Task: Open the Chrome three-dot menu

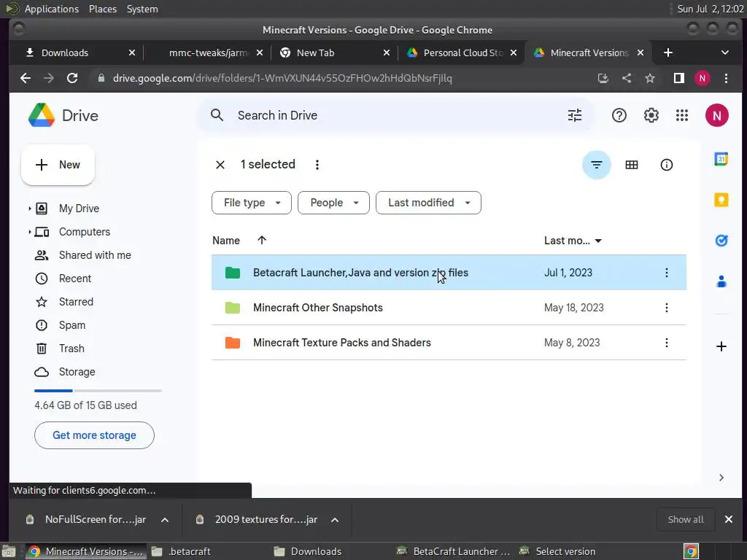Action: [x=726, y=78]
